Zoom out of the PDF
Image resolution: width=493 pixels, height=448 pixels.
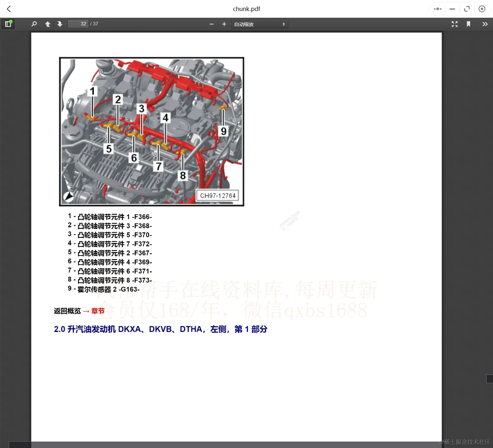point(212,24)
